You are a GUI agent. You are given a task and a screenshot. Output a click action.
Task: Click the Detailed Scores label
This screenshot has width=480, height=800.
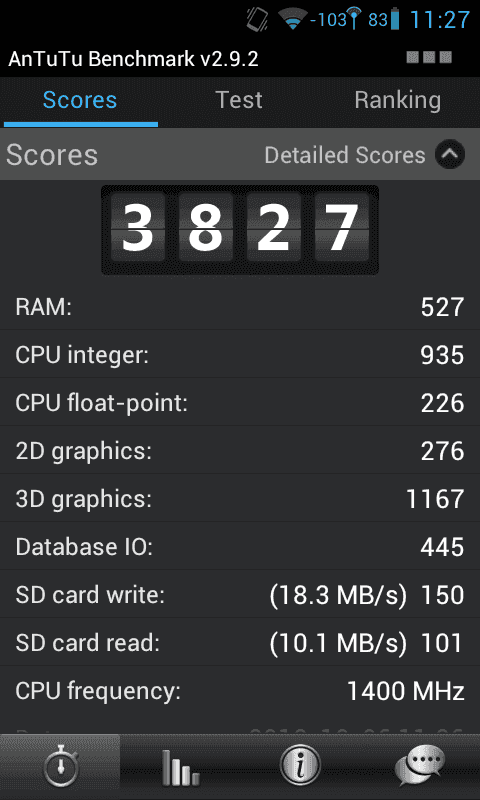click(x=344, y=155)
